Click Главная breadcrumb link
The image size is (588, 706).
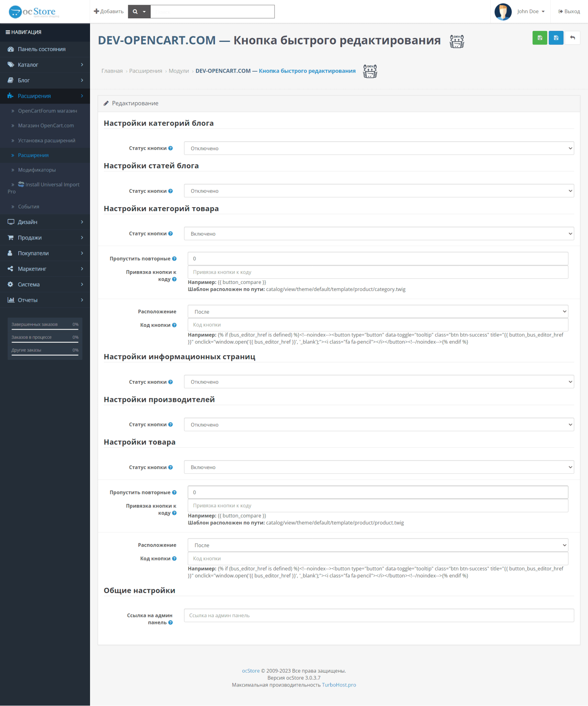(x=112, y=71)
